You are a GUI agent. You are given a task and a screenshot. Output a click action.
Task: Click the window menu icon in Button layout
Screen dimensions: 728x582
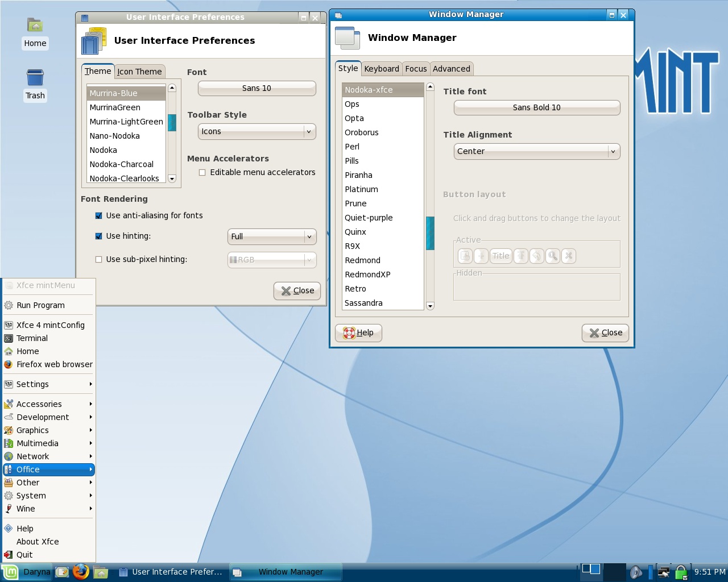[x=465, y=256]
